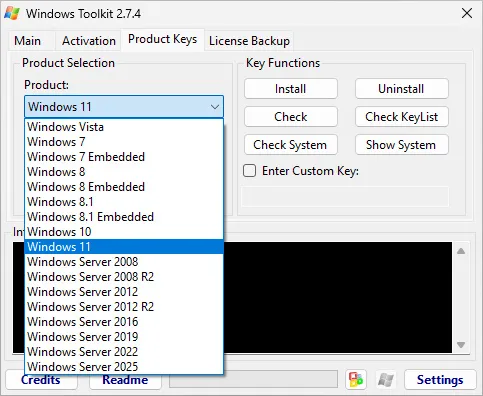Select Windows Server 2019 option

124,337
